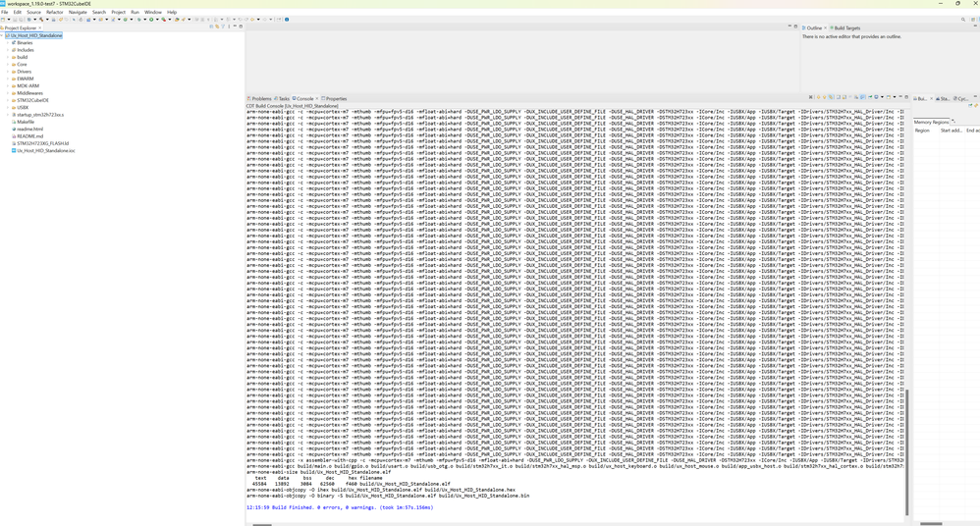Toggle Link with Editor in Project Explorer
980x526 pixels.
tap(217, 26)
